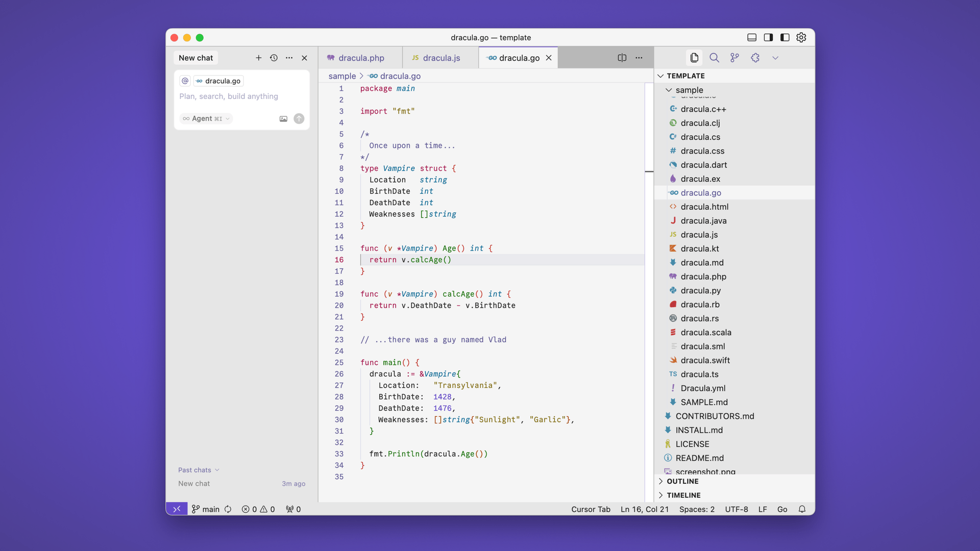Change indentation 'Spaces: 2' setting
Viewport: 980px width, 551px height.
(697, 509)
